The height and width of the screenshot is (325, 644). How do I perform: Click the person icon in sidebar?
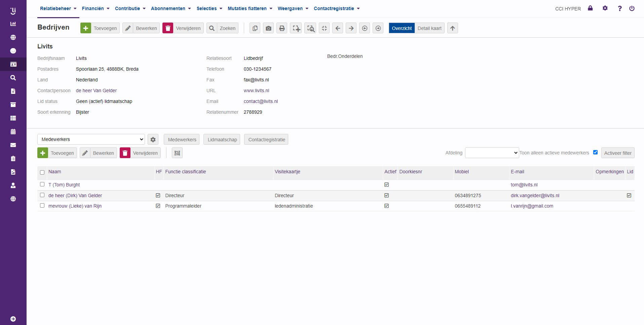[13, 185]
